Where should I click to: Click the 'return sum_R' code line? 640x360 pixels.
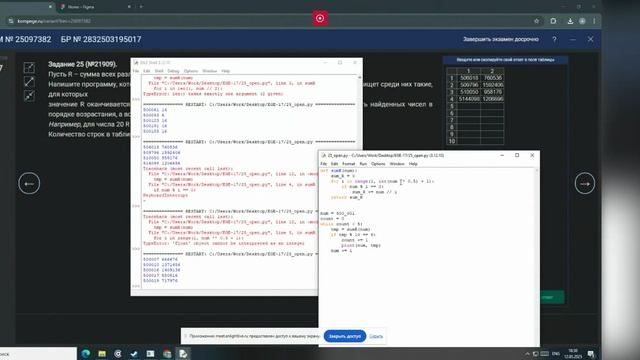(347, 197)
